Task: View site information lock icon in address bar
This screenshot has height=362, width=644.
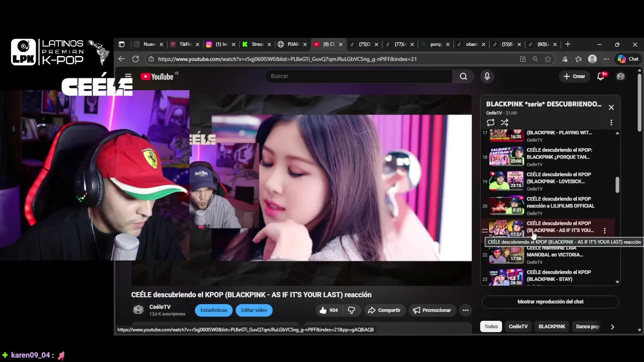Action: coord(151,59)
